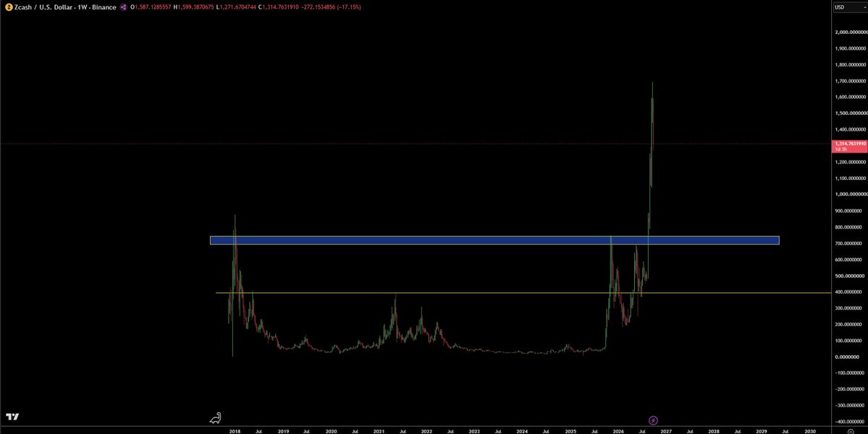The image size is (868, 434).
Task: Click the 1,000.0000000 price axis label
Action: (851, 195)
